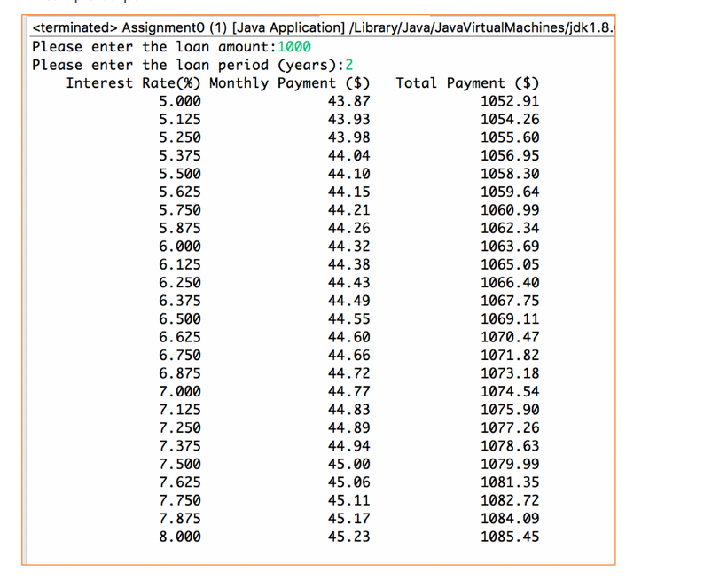Select interest rate value 7.875
The height and width of the screenshot is (588, 704).
pos(180,518)
